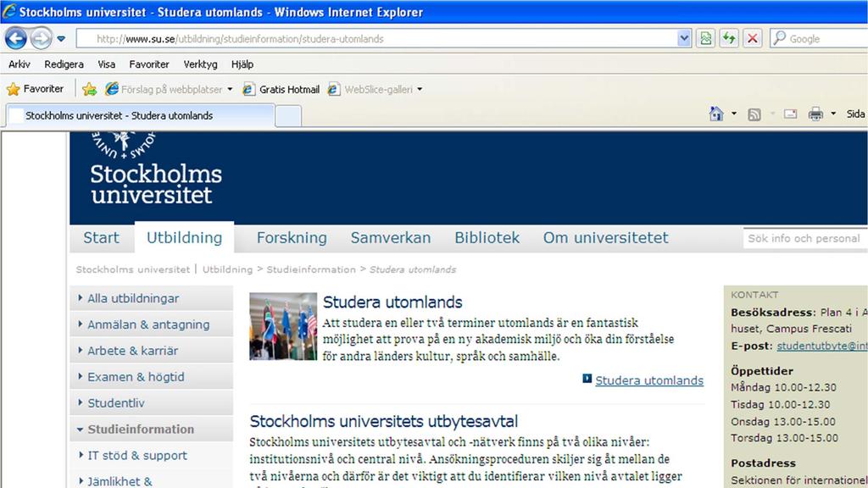Open the studentutbyte e-mail address link

[x=822, y=346]
